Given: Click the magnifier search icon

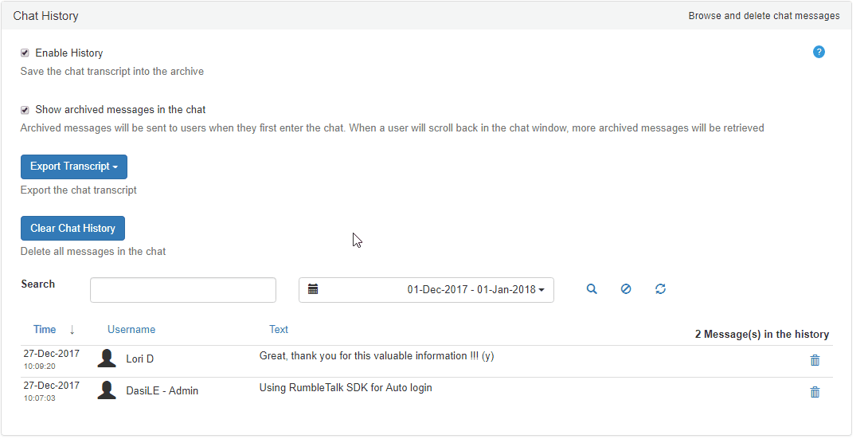Looking at the screenshot, I should pos(592,289).
